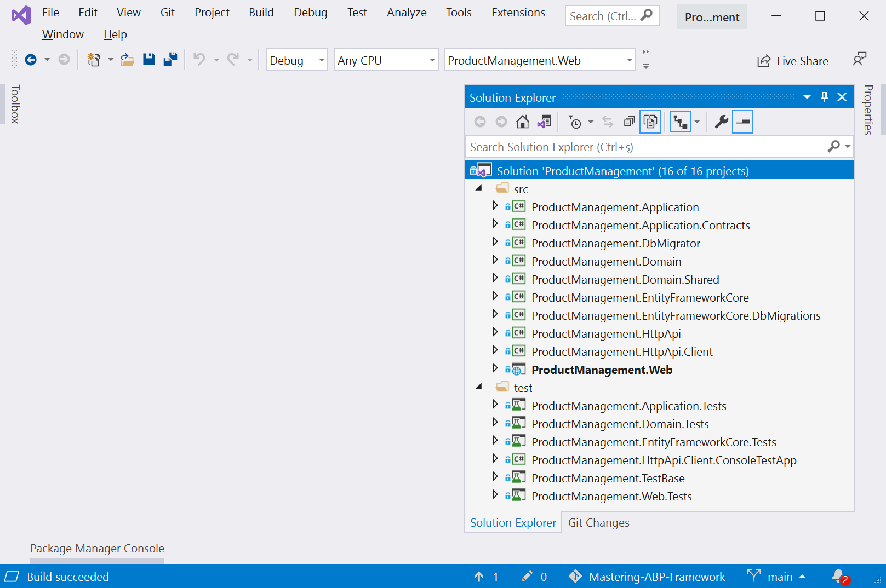Image resolution: width=886 pixels, height=588 pixels.
Task: Click the Save All icon
Action: tap(170, 60)
